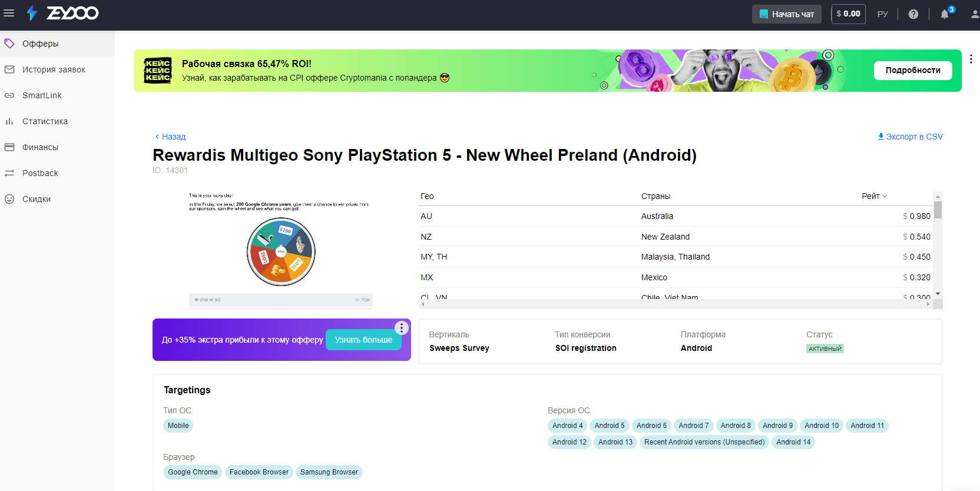Switch language via РУ

point(882,14)
